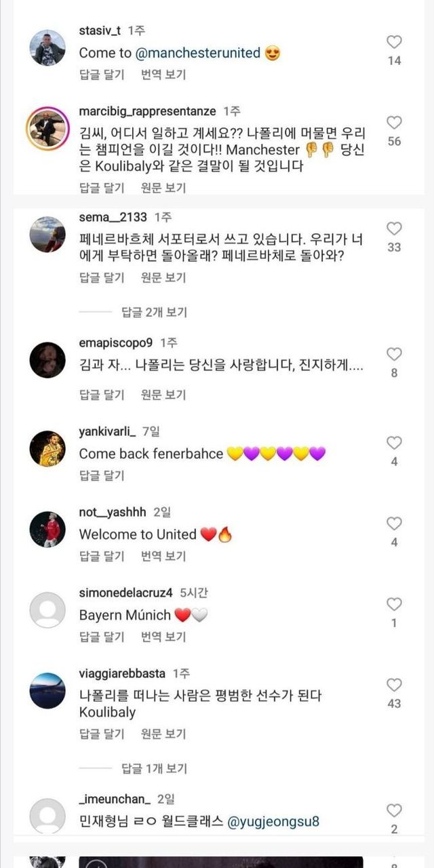Viewport: 434px width, 868px height.
Task: Like sema__2133's Fenerbahce comment
Action: click(x=394, y=229)
